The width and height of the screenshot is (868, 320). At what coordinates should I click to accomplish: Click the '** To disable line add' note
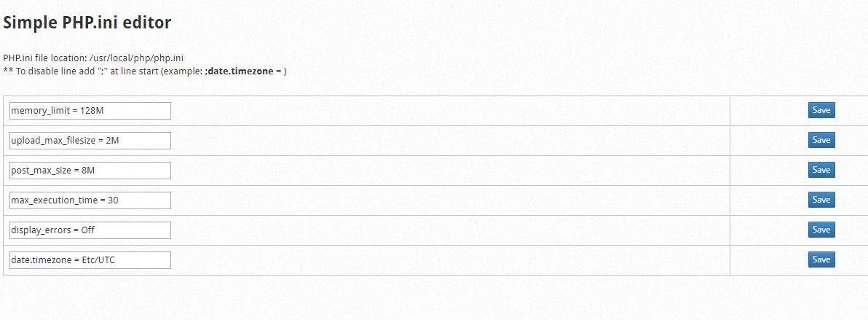[51, 71]
